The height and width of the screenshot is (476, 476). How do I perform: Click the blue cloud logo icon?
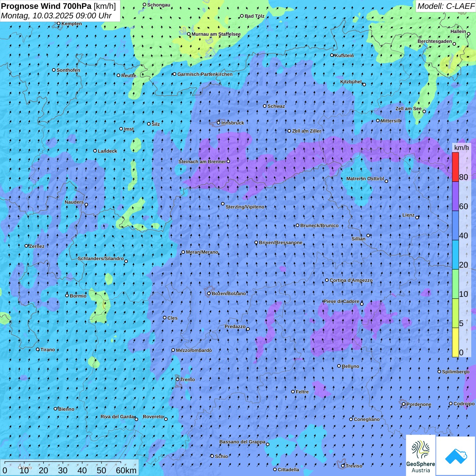point(456,456)
